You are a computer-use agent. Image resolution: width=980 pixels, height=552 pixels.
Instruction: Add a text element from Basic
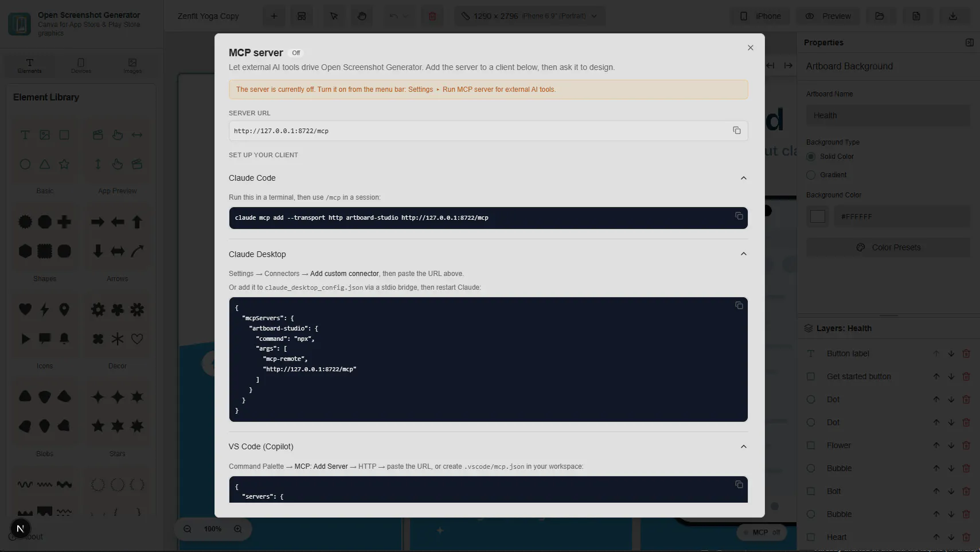point(25,135)
